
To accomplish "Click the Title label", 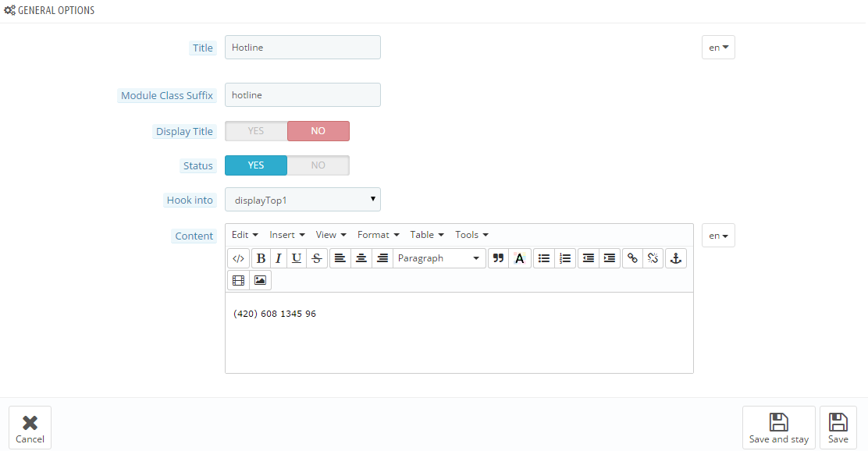I will (203, 48).
